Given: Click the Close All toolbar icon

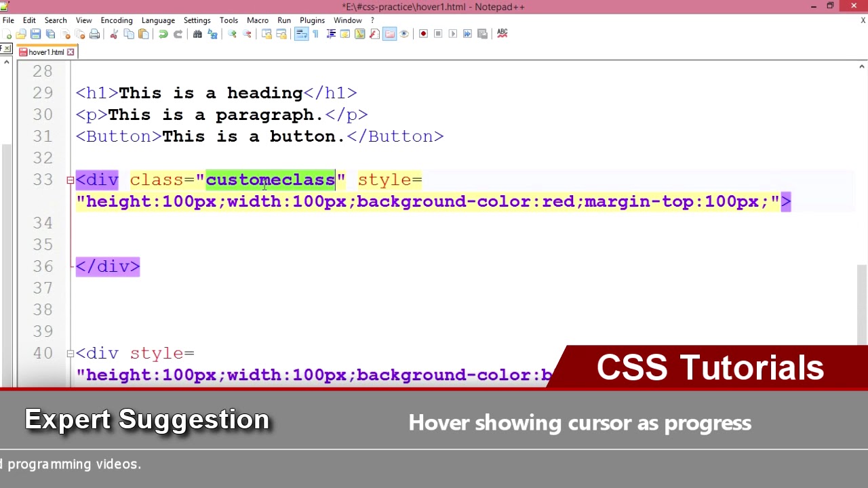Looking at the screenshot, I should (x=80, y=33).
